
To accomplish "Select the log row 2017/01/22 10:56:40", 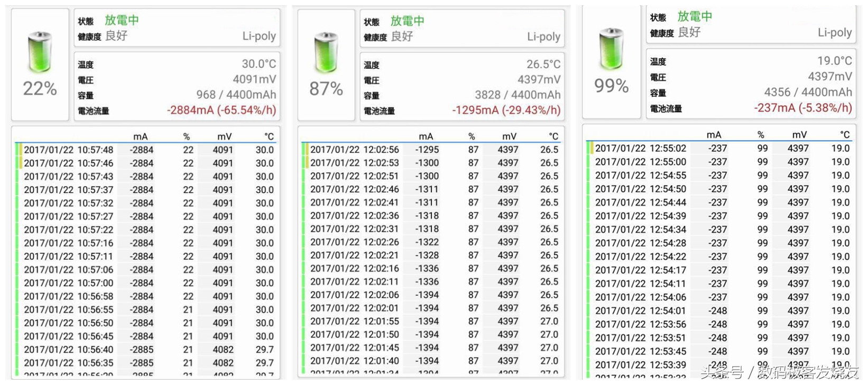I will click(x=146, y=350).
